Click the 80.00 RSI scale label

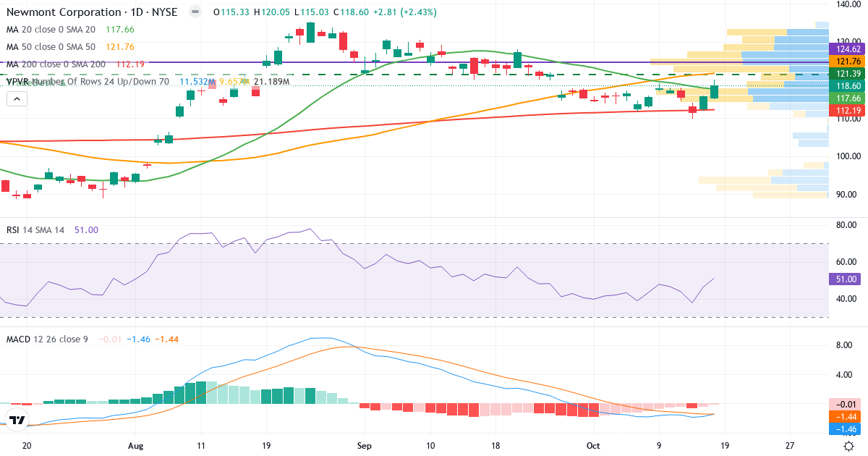(847, 225)
